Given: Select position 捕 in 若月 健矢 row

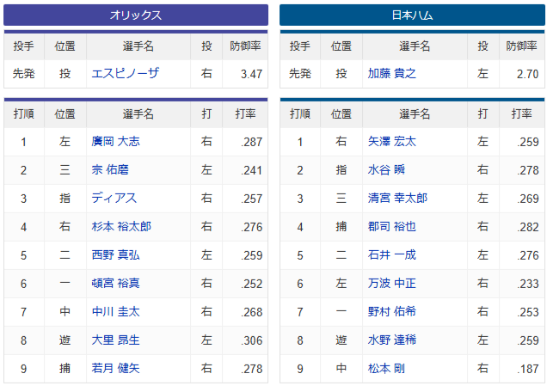Looking at the screenshot, I should 65,368.
